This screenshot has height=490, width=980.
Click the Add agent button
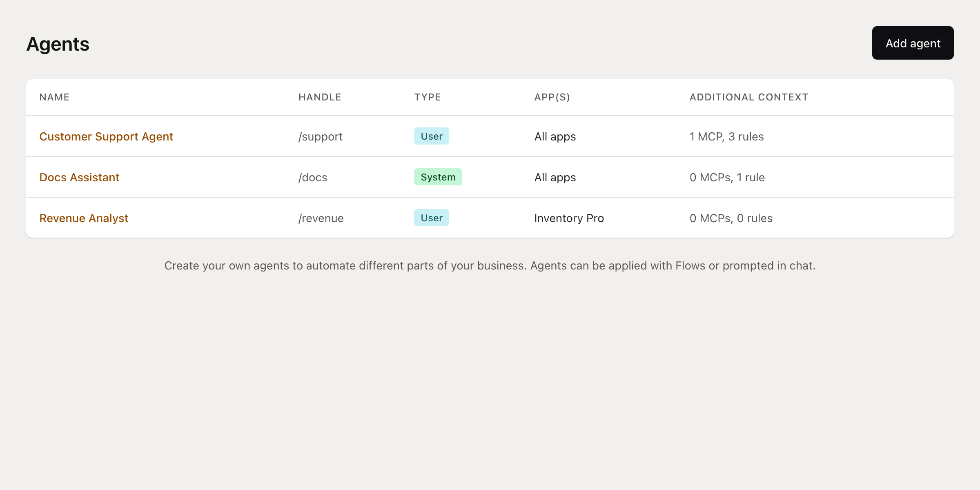click(x=913, y=43)
